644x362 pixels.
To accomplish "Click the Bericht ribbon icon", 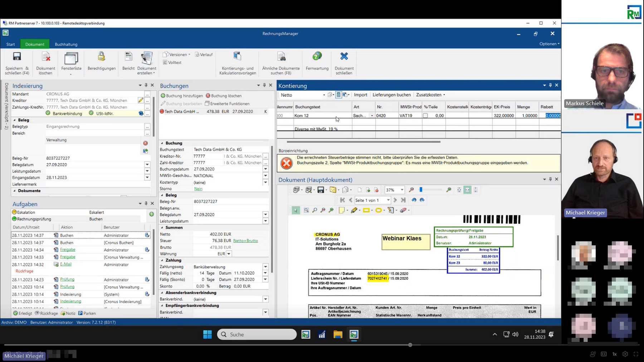I will coord(128,57).
